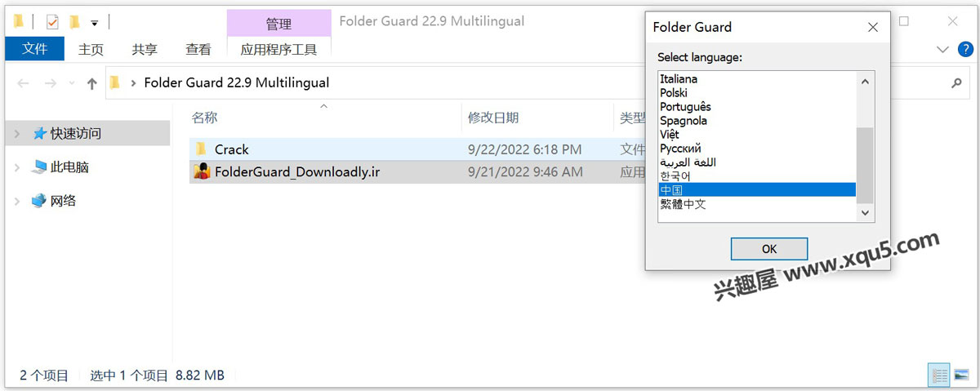Click the 快速访问 star icon
980x391 pixels.
point(39,133)
